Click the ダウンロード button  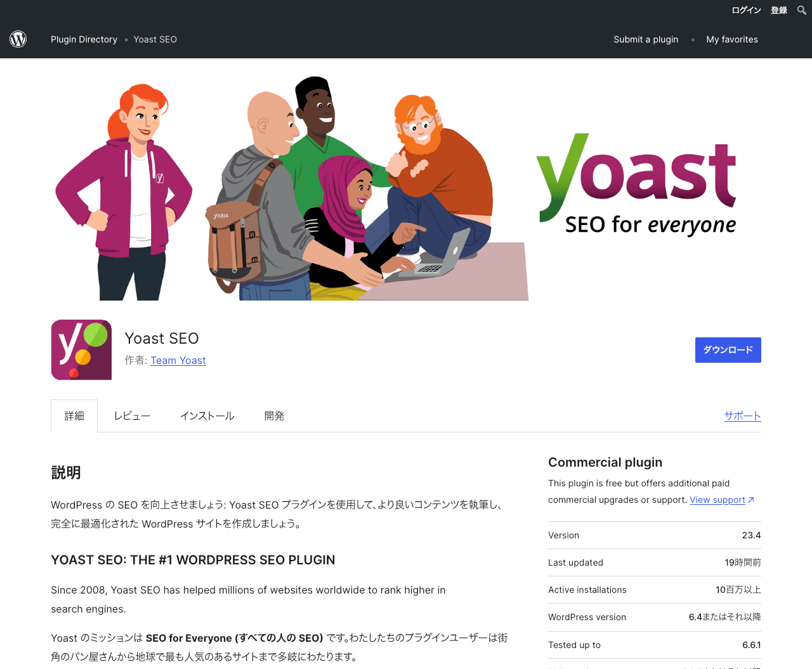click(728, 350)
